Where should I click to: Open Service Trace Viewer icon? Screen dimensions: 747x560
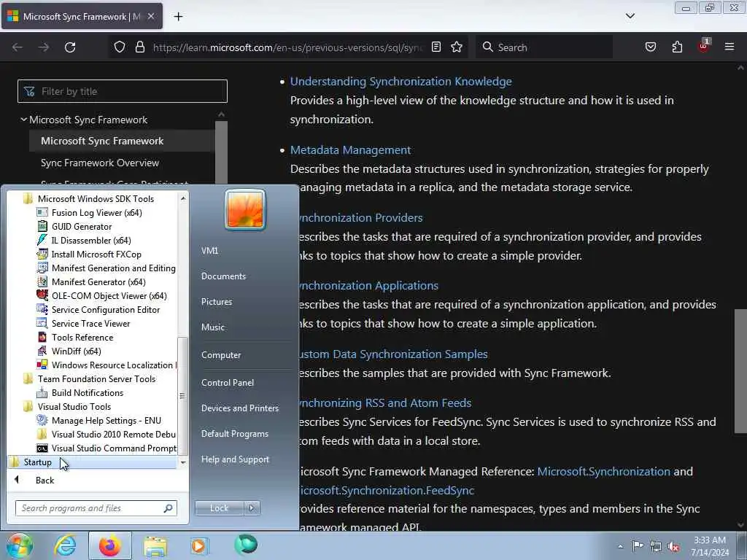point(42,323)
